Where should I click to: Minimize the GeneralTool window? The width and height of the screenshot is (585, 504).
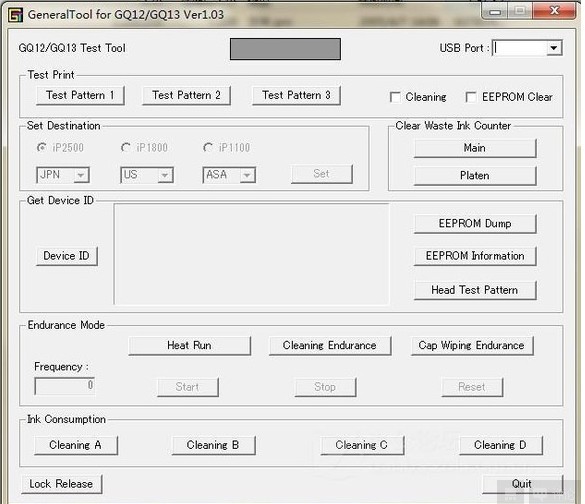495,11
